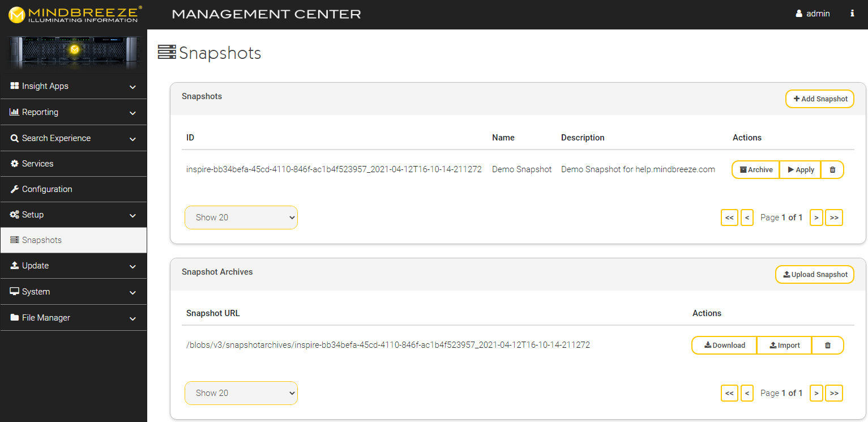The image size is (868, 422).
Task: Click the Setup gears icon
Action: [15, 215]
